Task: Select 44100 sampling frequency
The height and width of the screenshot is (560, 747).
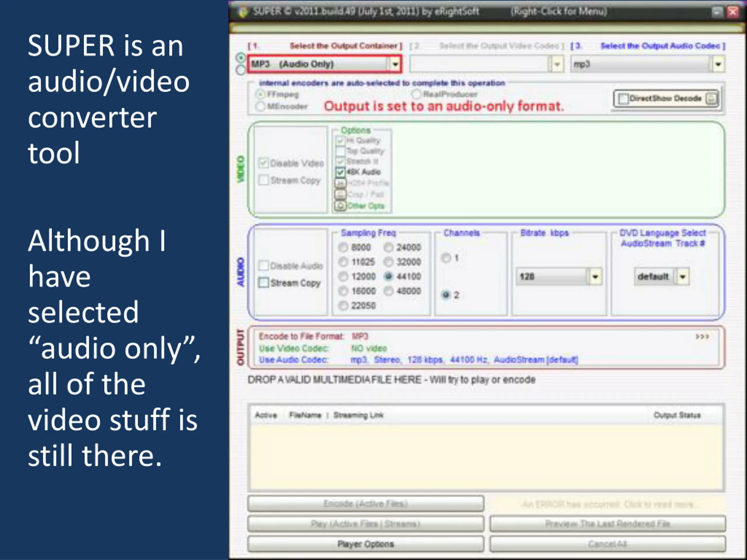Action: coord(389,276)
